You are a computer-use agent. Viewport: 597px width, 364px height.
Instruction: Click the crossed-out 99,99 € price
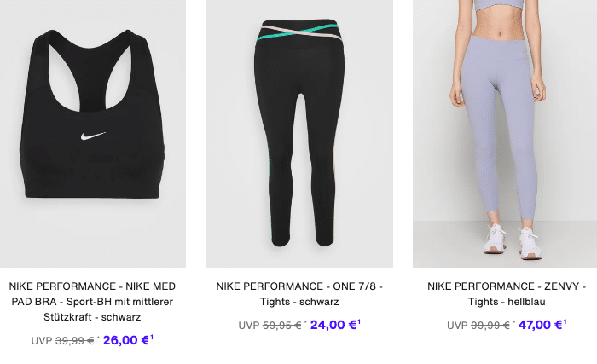490,325
